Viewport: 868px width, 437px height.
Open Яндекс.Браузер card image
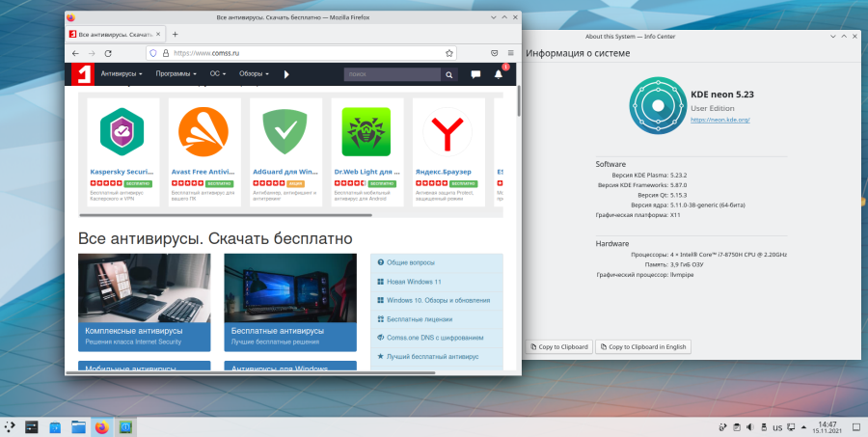pyautogui.click(x=448, y=132)
